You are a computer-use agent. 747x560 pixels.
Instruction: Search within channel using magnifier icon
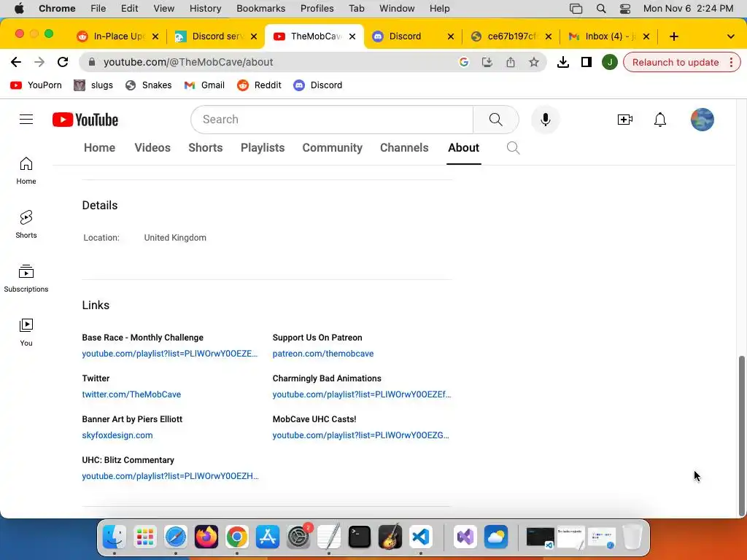pyautogui.click(x=513, y=147)
